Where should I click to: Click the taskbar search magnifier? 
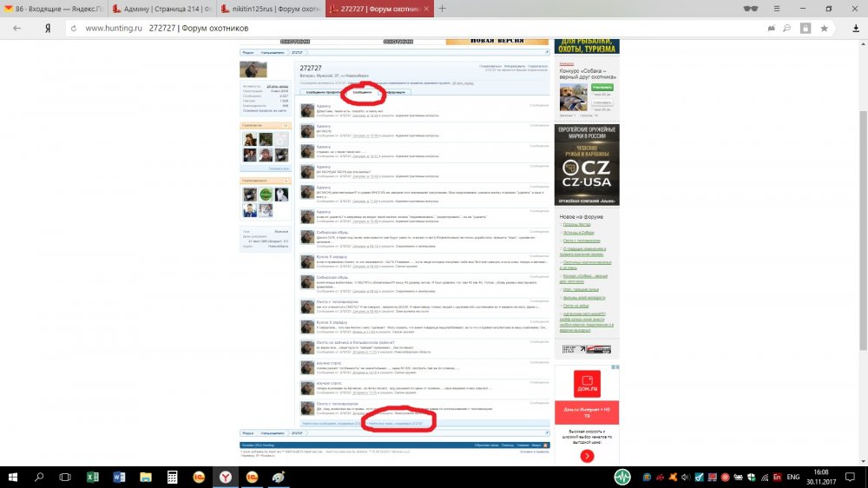pyautogui.click(x=40, y=477)
